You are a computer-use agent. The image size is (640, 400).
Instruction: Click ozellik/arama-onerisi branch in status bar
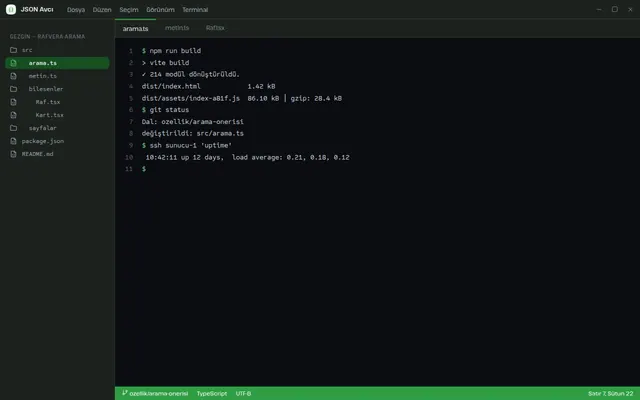point(159,393)
